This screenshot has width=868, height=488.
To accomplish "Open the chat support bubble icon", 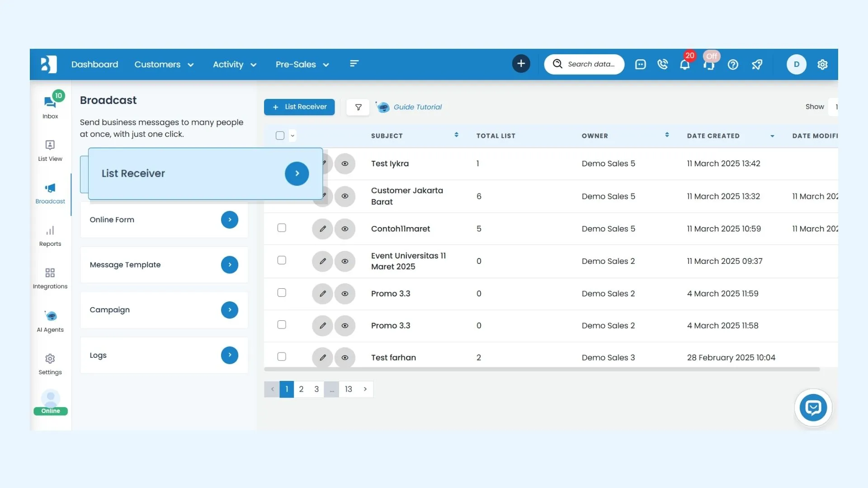I will point(813,408).
